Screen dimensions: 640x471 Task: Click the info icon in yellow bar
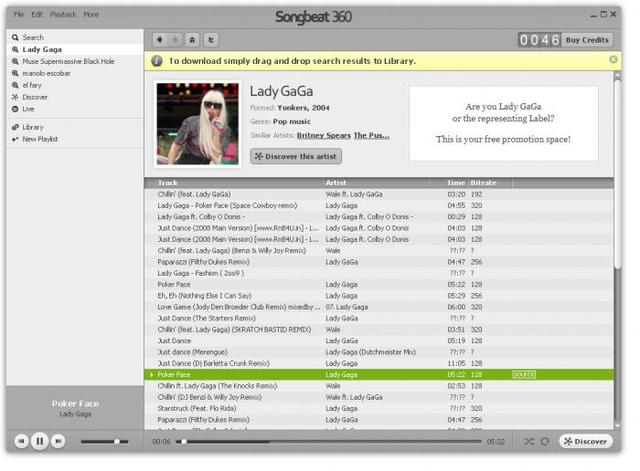point(157,61)
